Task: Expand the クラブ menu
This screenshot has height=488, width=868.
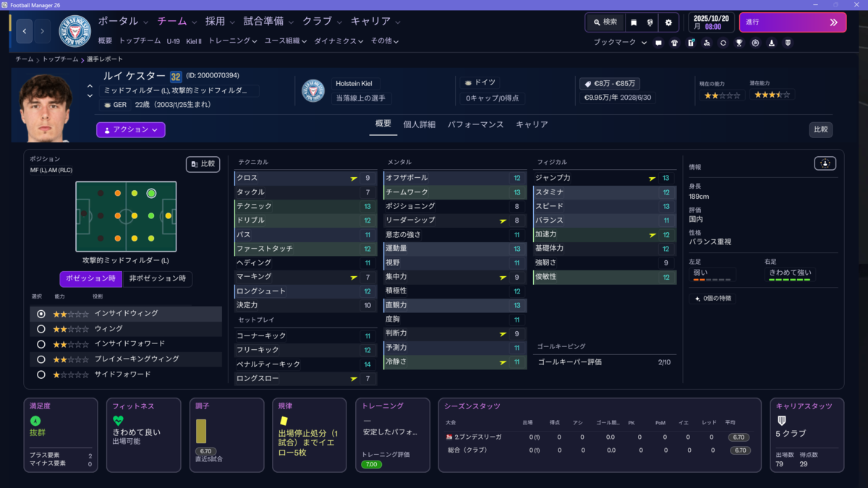Action: click(x=322, y=22)
